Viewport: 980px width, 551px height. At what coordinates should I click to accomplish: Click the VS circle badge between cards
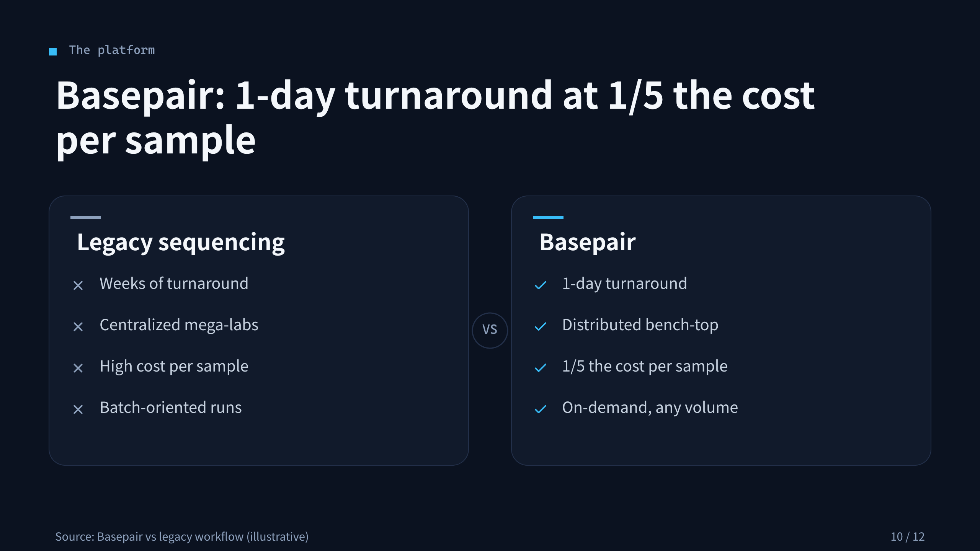pos(490,330)
